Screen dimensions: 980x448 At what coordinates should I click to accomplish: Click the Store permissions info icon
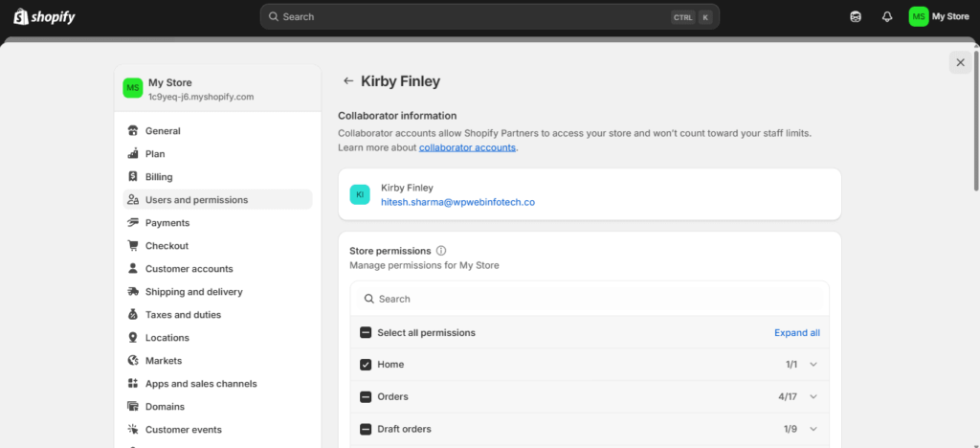[x=441, y=251]
